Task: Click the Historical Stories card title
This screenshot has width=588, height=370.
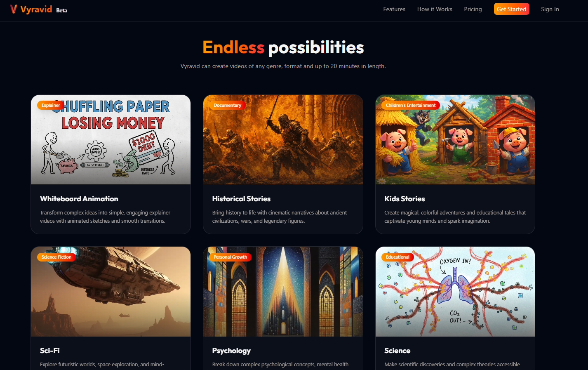Action: 241,199
